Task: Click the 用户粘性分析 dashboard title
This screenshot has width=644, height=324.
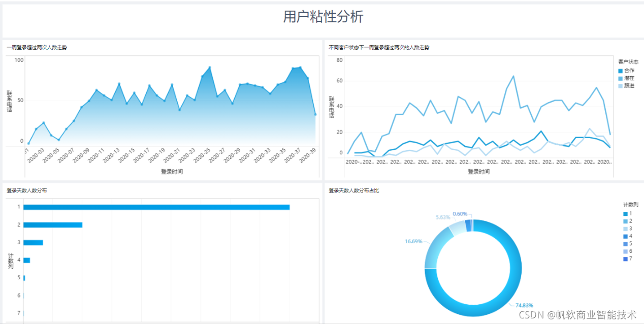Action: tap(323, 17)
